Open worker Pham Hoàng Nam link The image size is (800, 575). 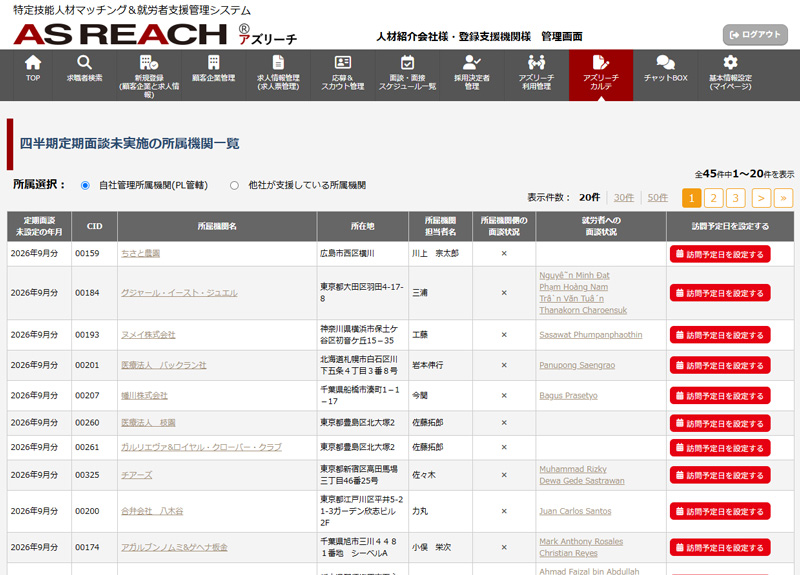coord(573,287)
